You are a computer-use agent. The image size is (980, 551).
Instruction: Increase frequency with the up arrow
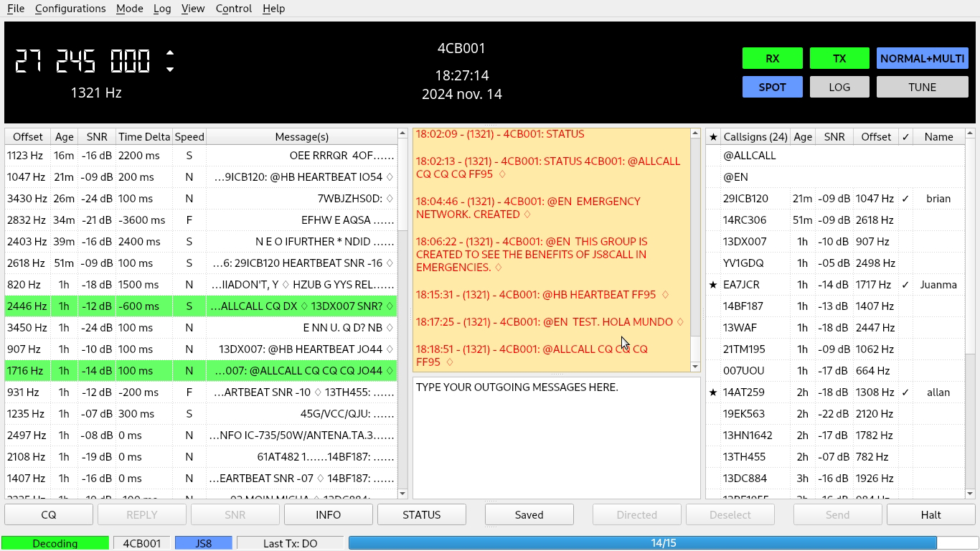(x=170, y=53)
